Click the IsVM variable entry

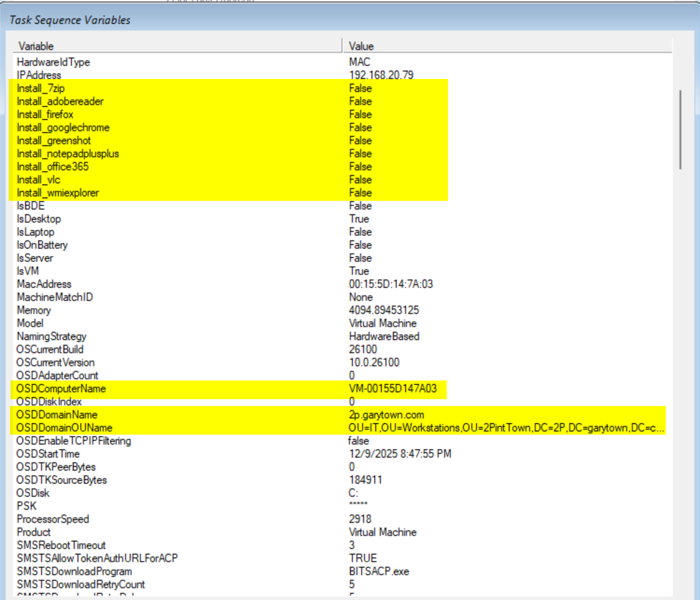[x=27, y=271]
